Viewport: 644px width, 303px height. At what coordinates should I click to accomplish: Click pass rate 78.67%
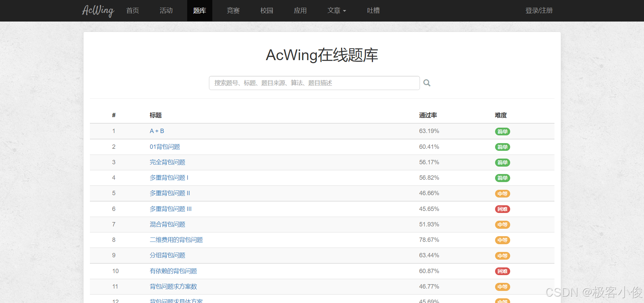[429, 240]
